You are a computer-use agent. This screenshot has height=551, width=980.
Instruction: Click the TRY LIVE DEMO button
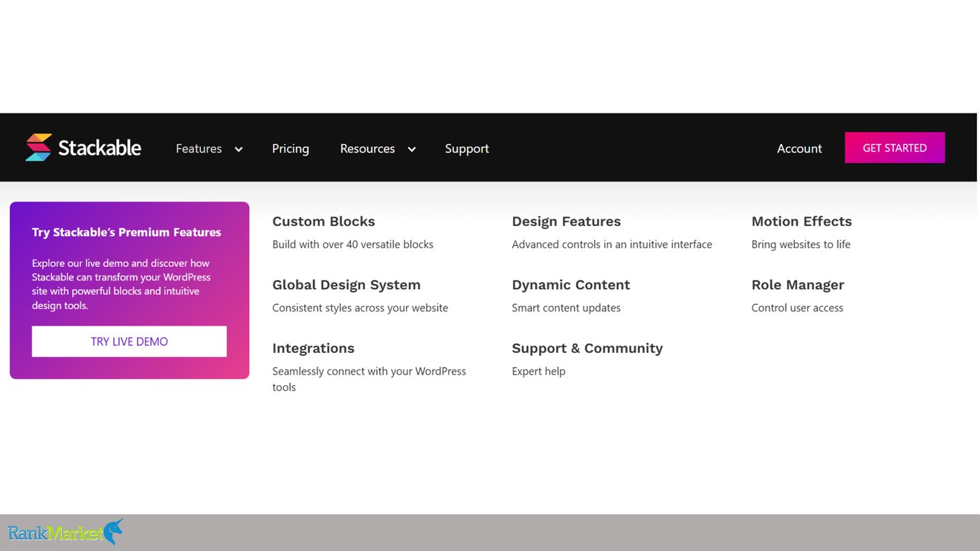(129, 342)
